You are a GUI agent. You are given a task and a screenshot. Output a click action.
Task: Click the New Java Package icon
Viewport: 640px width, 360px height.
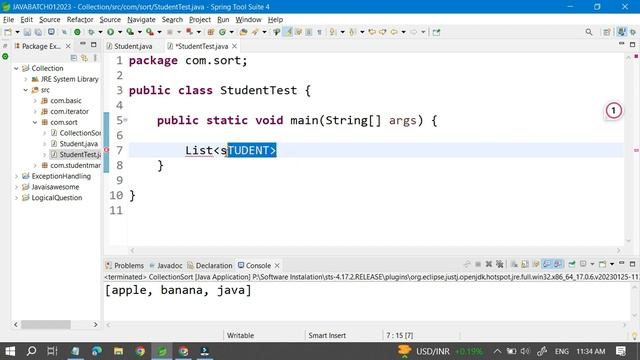211,32
